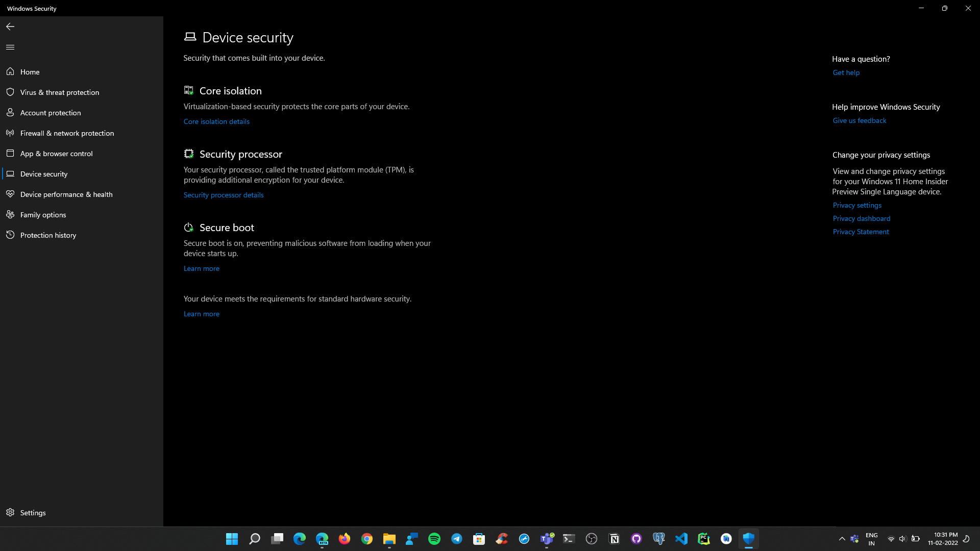This screenshot has height=551, width=980.
Task: Open Firewall & network protection
Action: pos(67,133)
